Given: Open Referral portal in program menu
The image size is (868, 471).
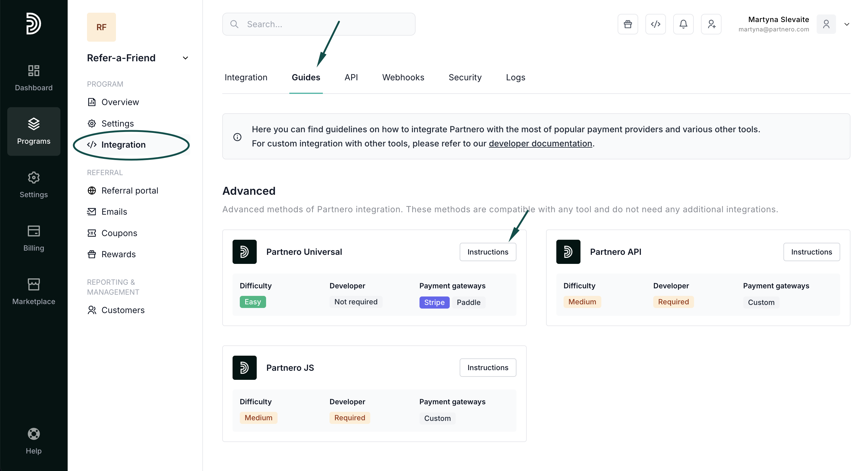Looking at the screenshot, I should tap(129, 191).
